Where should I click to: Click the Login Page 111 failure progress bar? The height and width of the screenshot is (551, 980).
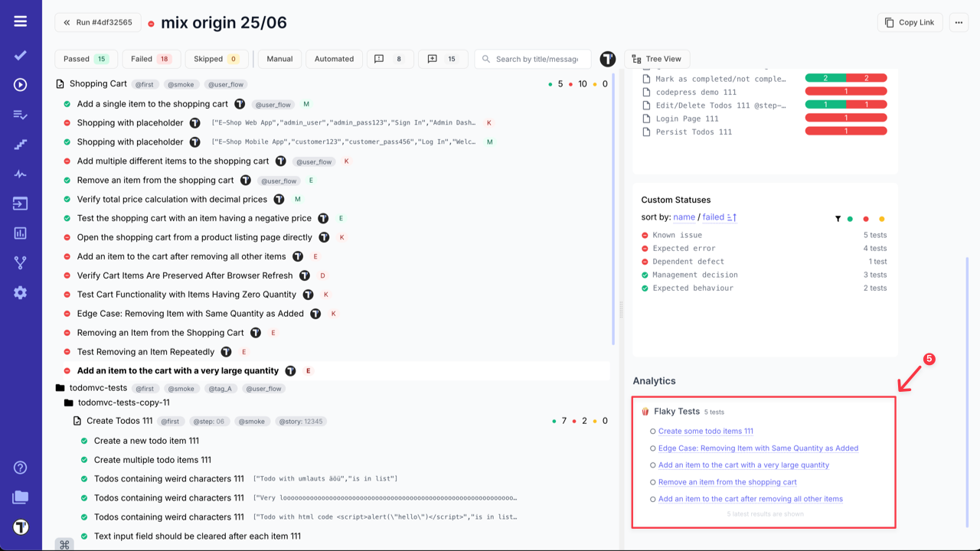(x=846, y=119)
